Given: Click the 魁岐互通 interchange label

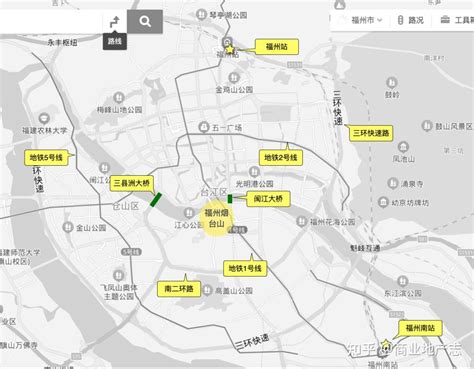Looking at the screenshot, I should coord(365,248).
